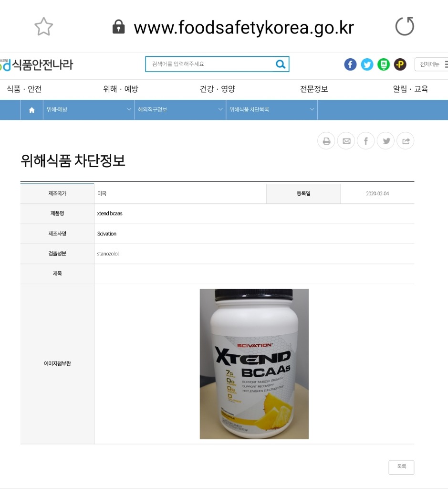Click the search magnifier icon
Screen dimensions: 448x489
(281, 64)
